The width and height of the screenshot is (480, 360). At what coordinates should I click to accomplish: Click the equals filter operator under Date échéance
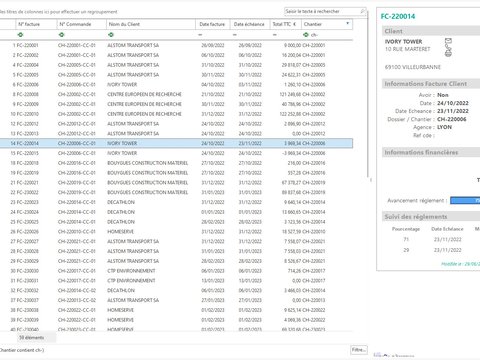235,35
